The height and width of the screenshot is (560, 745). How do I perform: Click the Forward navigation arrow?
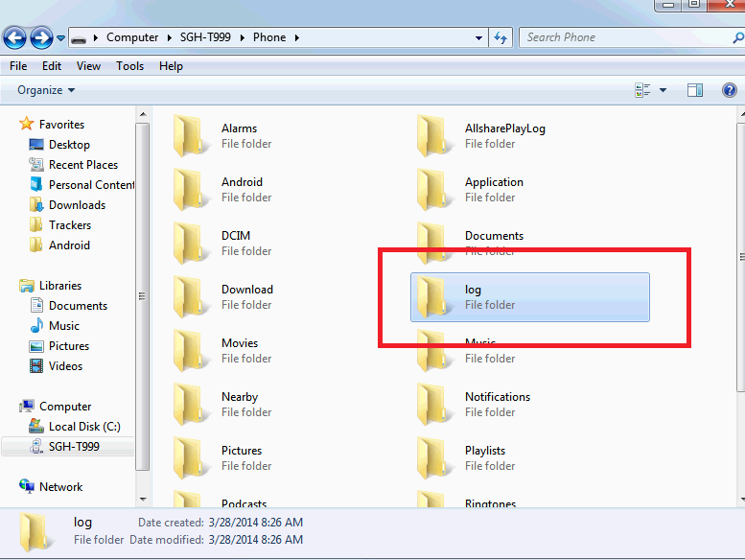41,37
